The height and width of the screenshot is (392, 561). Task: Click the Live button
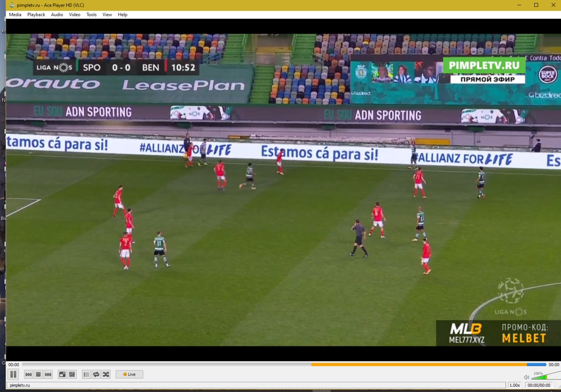[129, 374]
